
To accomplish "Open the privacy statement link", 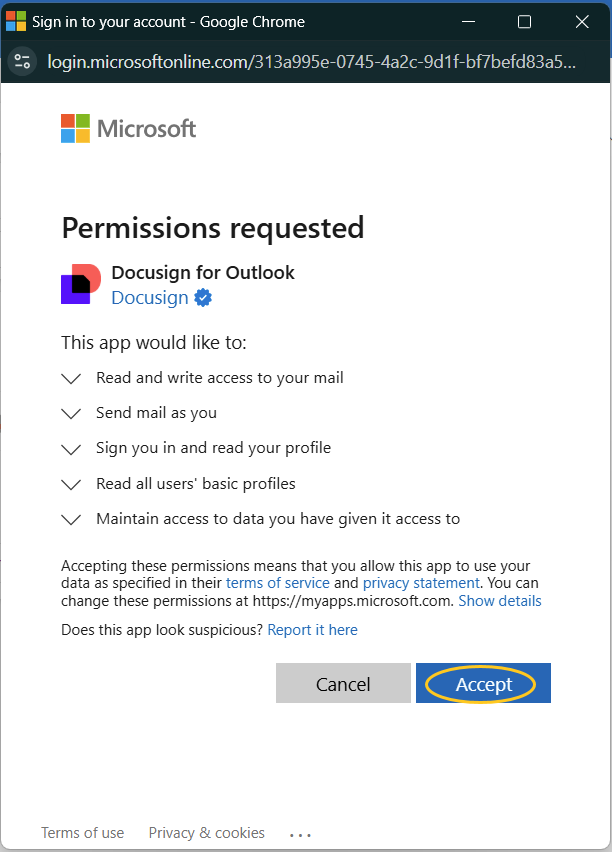I will coord(421,582).
